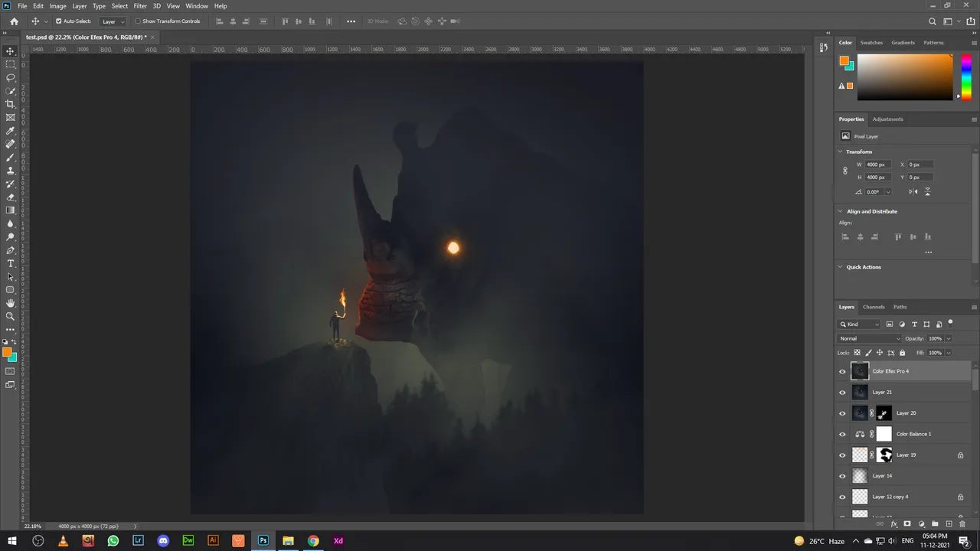This screenshot has height=551, width=980.
Task: Select the Move tool in the toolbar
Action: tap(10, 51)
